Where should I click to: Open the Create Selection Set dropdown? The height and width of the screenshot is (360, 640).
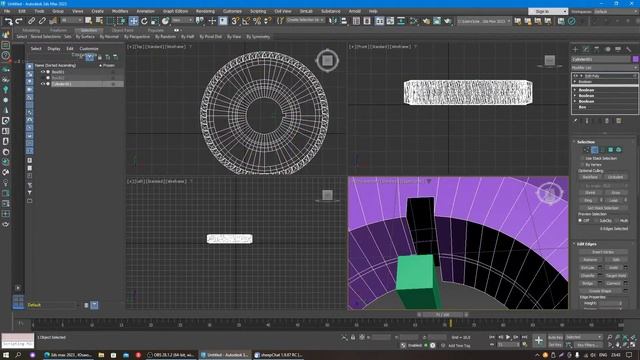click(x=305, y=20)
